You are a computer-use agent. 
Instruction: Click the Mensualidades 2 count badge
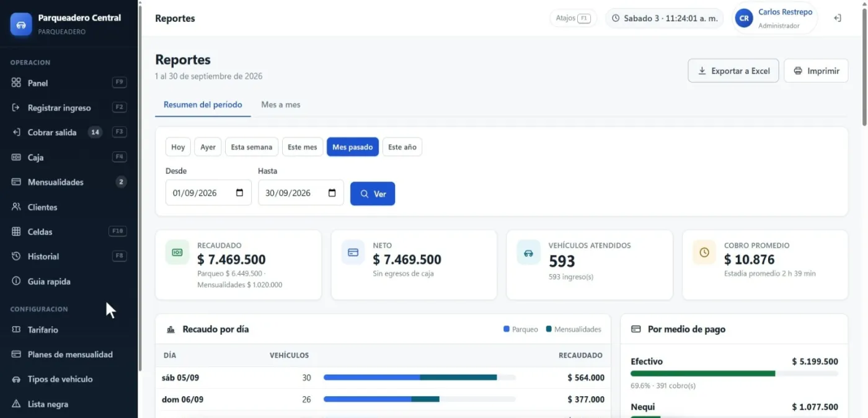(122, 182)
